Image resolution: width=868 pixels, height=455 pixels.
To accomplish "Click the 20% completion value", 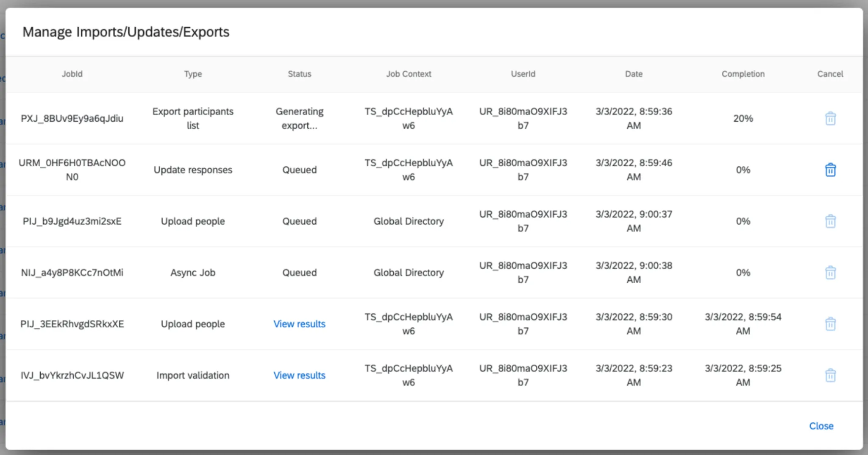I will coord(743,118).
